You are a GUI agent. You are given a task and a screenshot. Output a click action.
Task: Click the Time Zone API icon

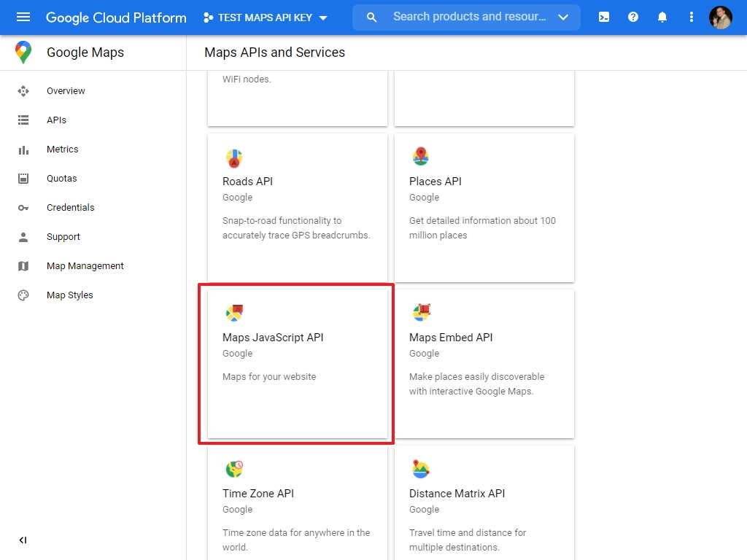pos(234,469)
